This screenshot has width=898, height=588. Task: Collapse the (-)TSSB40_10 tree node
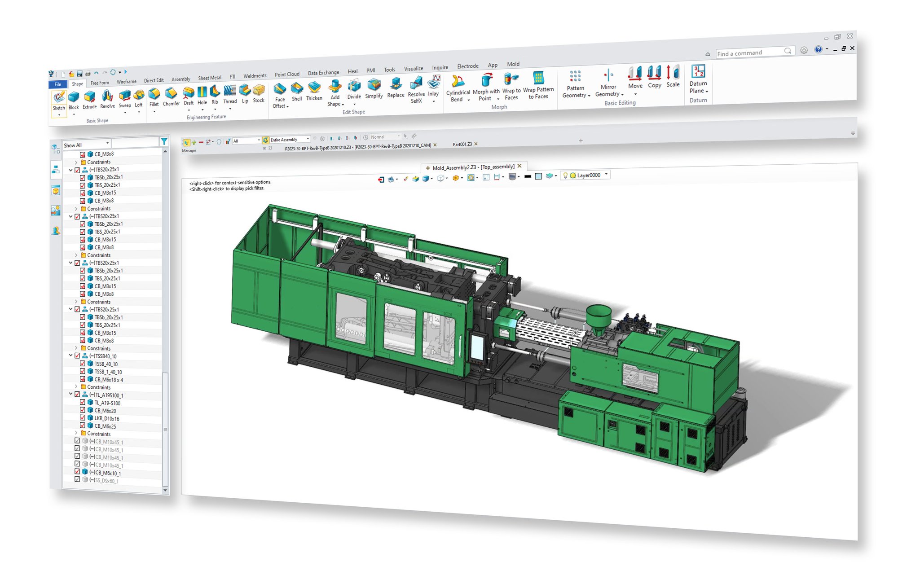pyautogui.click(x=70, y=355)
